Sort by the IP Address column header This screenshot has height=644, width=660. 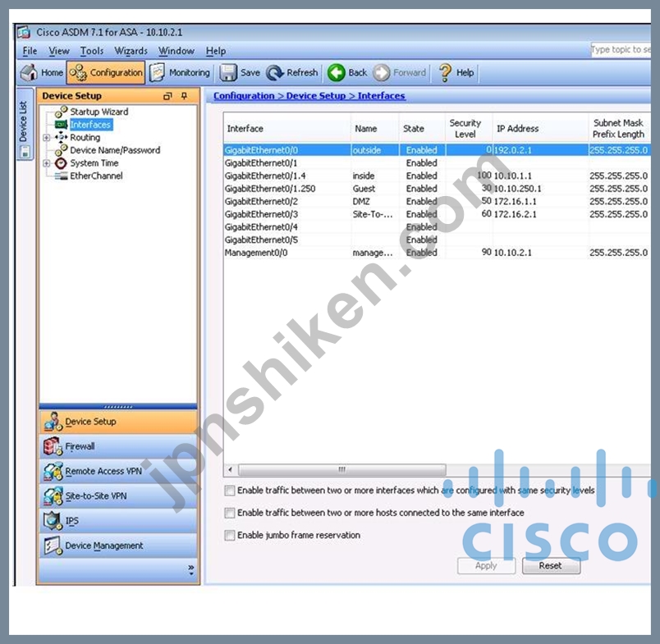(x=540, y=129)
